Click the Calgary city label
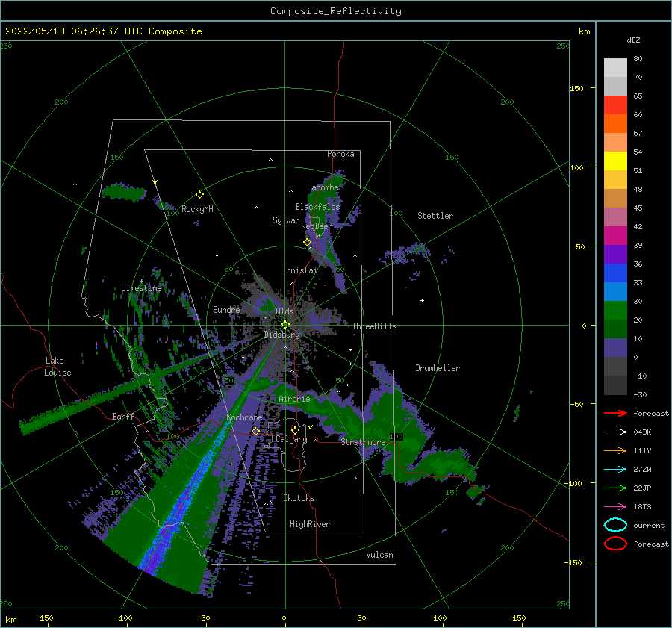672x628 pixels. pos(291,439)
